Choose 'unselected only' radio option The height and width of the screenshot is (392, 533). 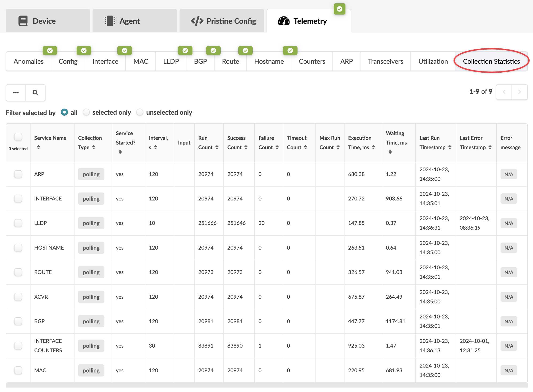[140, 112]
